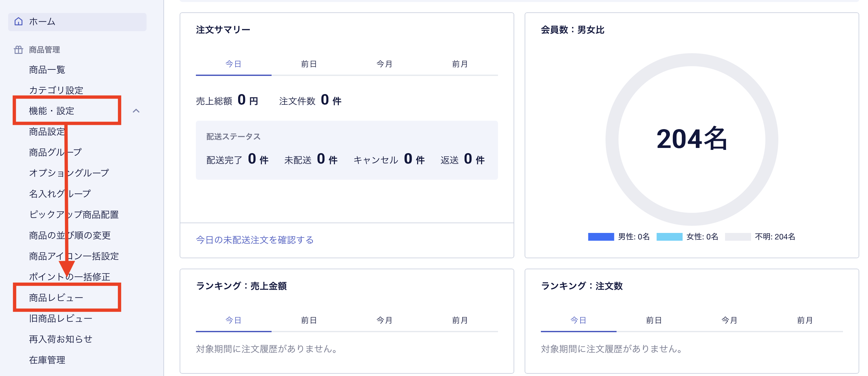
Task: Open カテゴリ設定 menu item
Action: point(56,90)
